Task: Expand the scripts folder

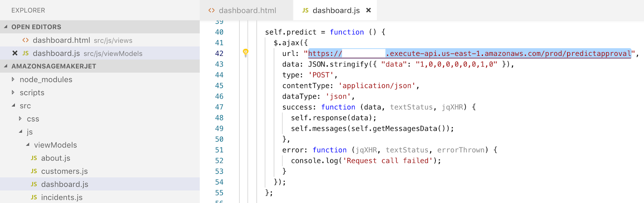Action: 13,92
